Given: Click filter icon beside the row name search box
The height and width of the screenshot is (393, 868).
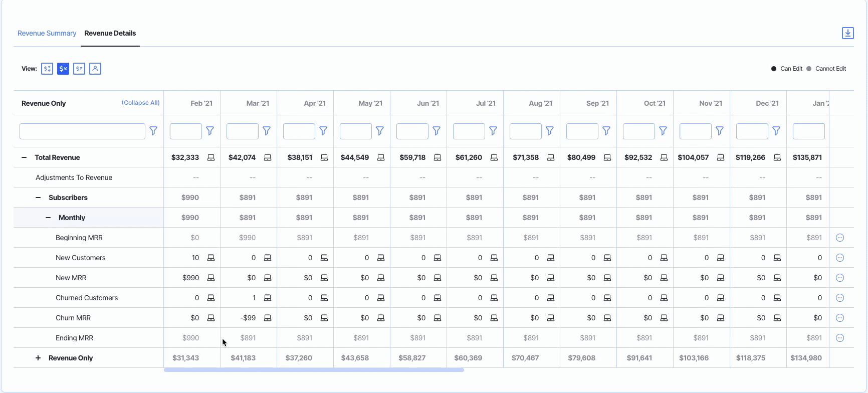Looking at the screenshot, I should (153, 131).
